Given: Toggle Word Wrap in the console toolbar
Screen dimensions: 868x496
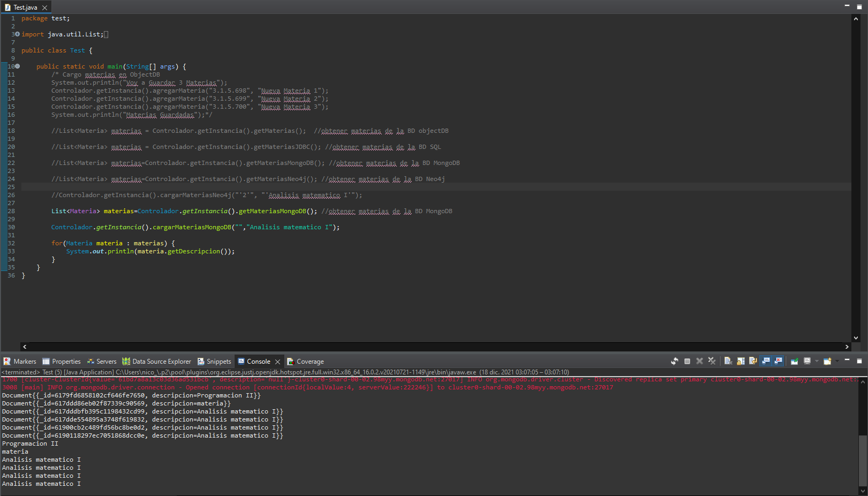Looking at the screenshot, I should (x=753, y=362).
